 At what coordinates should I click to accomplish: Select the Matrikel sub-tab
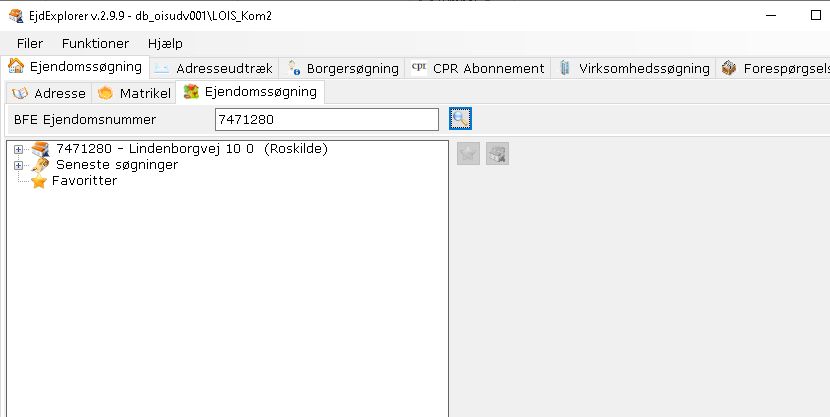135,93
